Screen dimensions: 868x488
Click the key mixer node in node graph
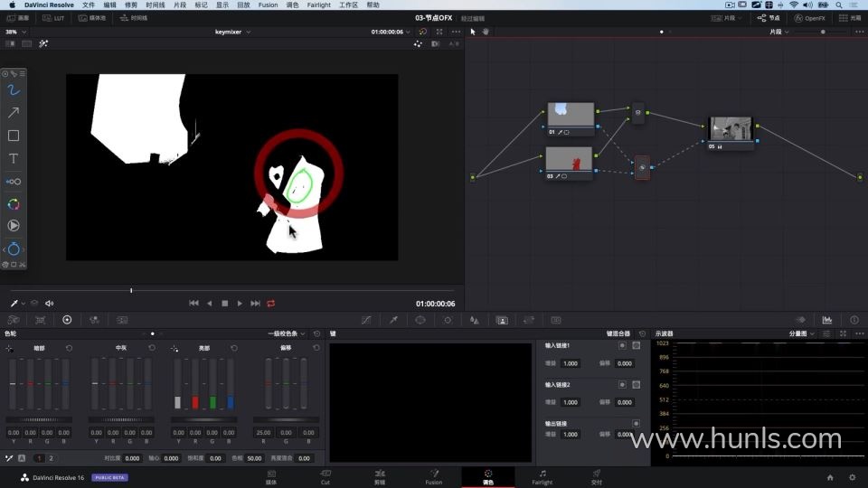click(642, 167)
